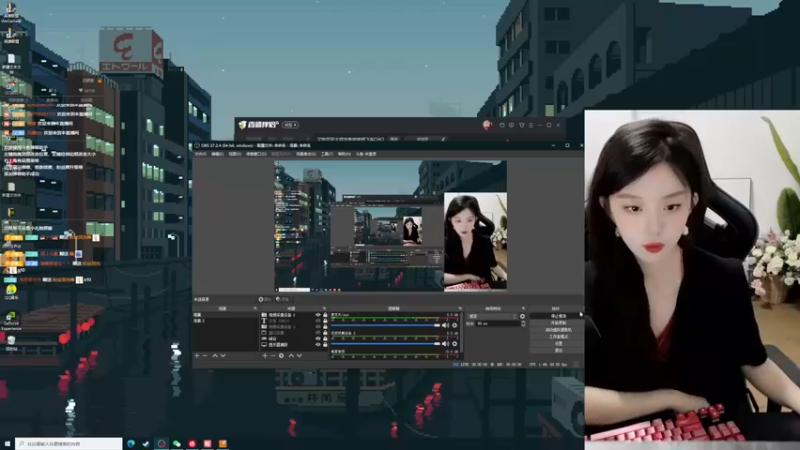Pop out the Audio Mixer dock panel
Image resolution: width=800 pixels, height=450 pixels.
coord(460,308)
